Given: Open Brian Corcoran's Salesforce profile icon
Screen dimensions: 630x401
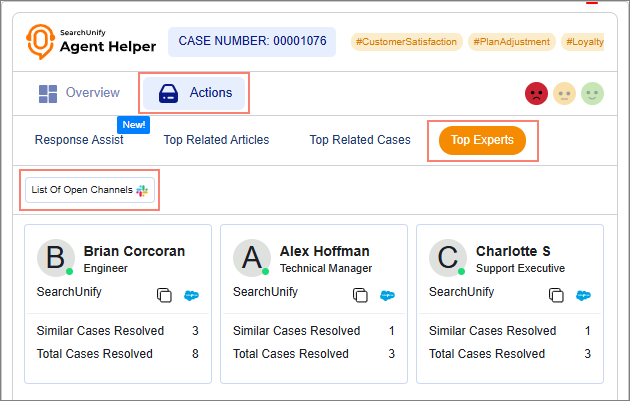Looking at the screenshot, I should click(x=191, y=295).
